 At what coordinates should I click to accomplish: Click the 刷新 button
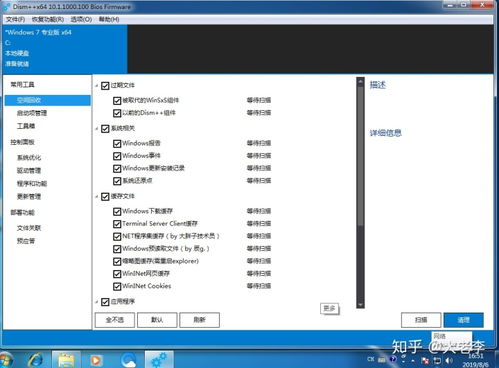(199, 320)
